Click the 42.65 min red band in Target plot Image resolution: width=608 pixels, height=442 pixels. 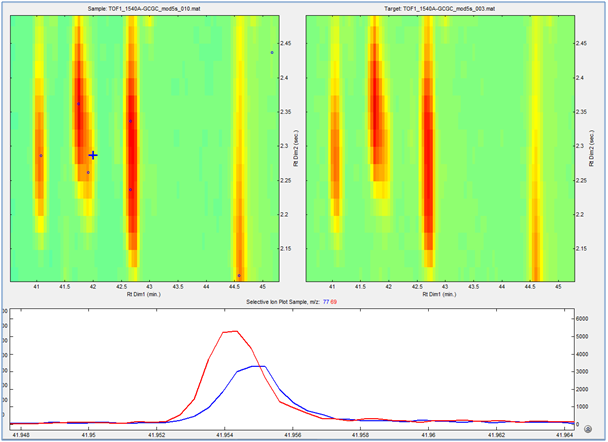click(x=427, y=150)
